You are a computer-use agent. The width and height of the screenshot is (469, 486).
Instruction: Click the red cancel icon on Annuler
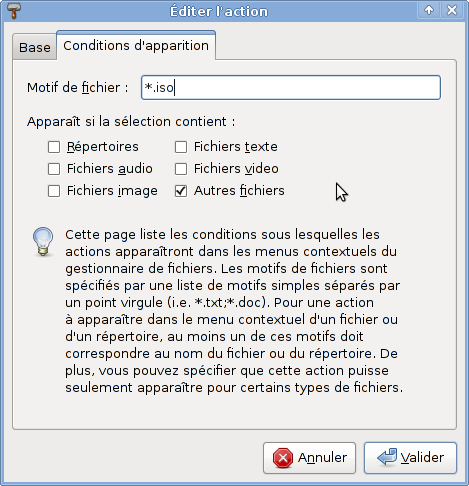283,458
